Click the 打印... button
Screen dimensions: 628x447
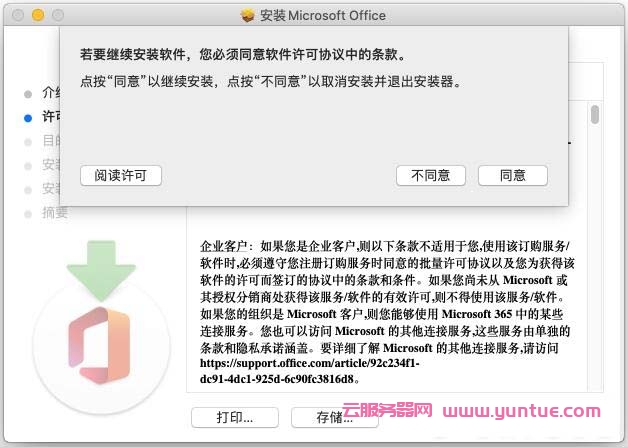[x=235, y=417]
